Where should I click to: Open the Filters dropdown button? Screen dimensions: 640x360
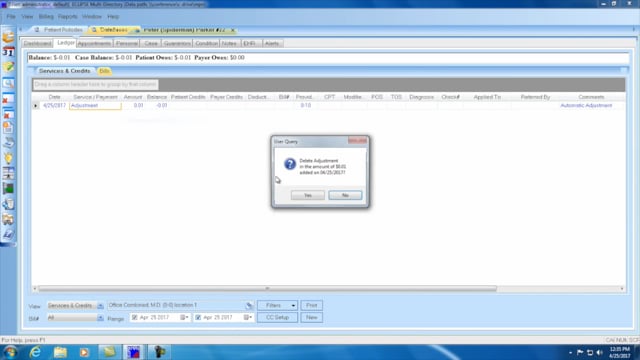[277, 305]
